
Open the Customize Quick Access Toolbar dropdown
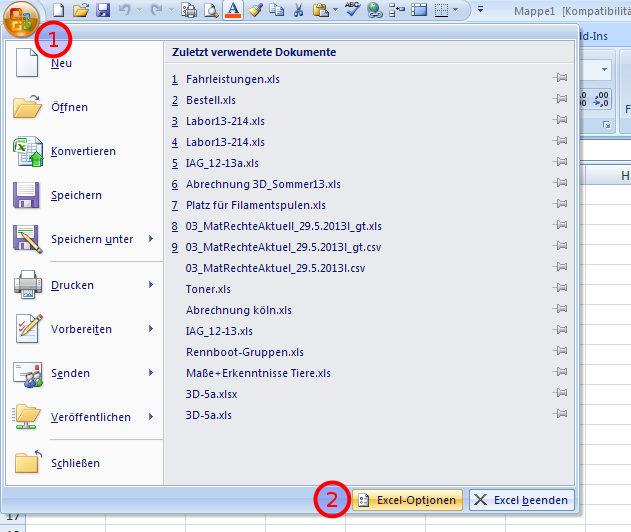(480, 9)
